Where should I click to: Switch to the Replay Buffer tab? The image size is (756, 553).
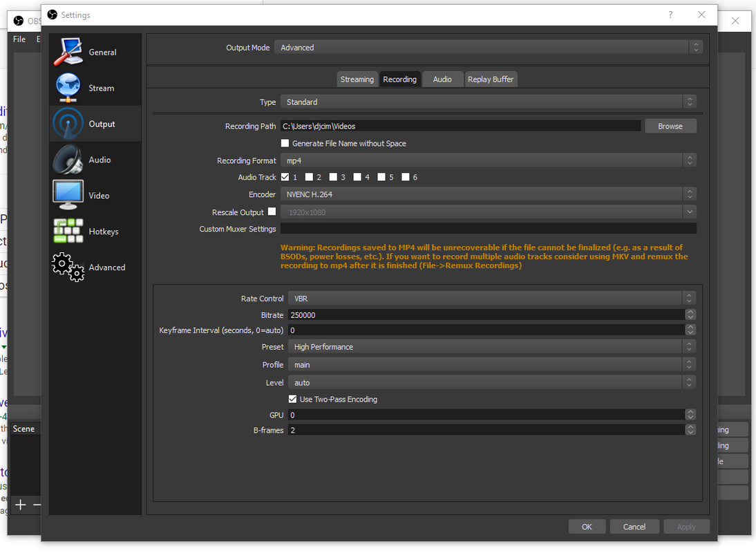click(x=491, y=79)
